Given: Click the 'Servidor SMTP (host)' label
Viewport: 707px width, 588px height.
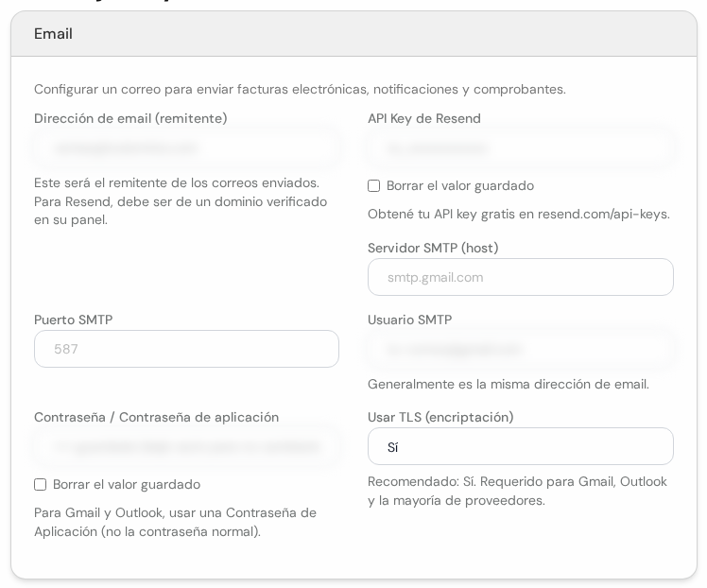Looking at the screenshot, I should coord(433,248).
